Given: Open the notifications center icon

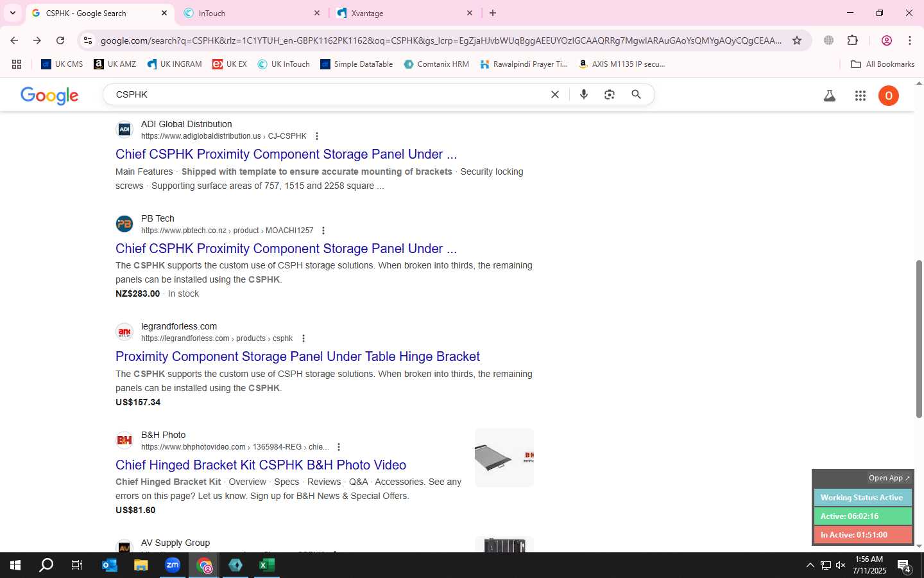Looking at the screenshot, I should pos(904,566).
